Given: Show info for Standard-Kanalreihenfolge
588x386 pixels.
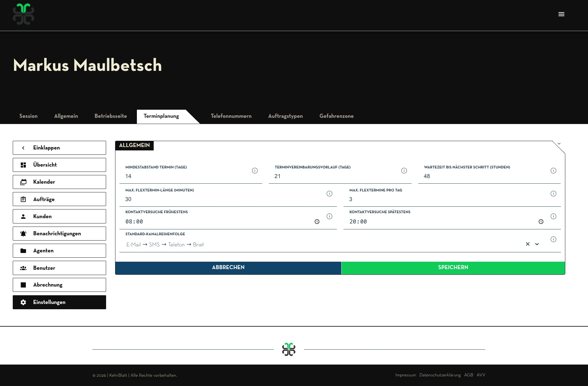Looking at the screenshot, I should tap(553, 239).
